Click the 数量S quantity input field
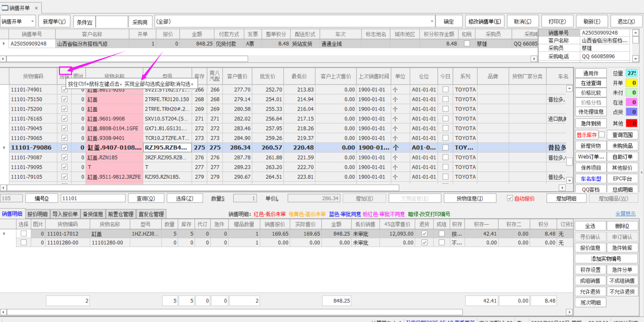The height and width of the screenshot is (322, 644). pos(245,198)
